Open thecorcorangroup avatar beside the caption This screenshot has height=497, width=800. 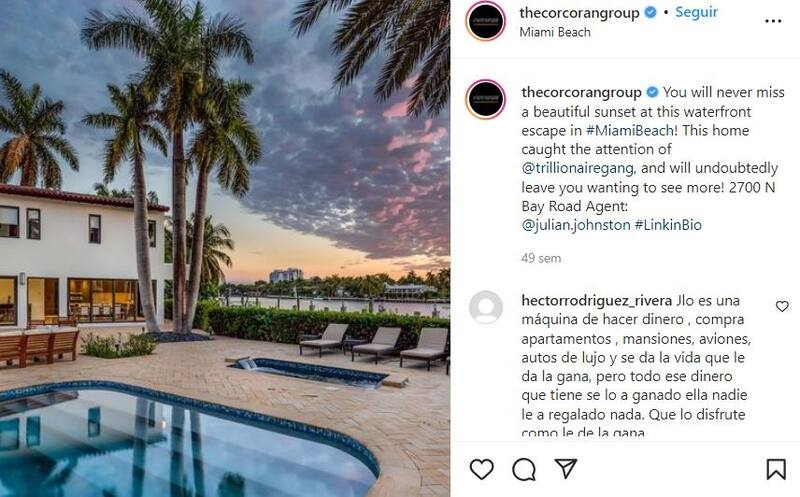coord(486,100)
